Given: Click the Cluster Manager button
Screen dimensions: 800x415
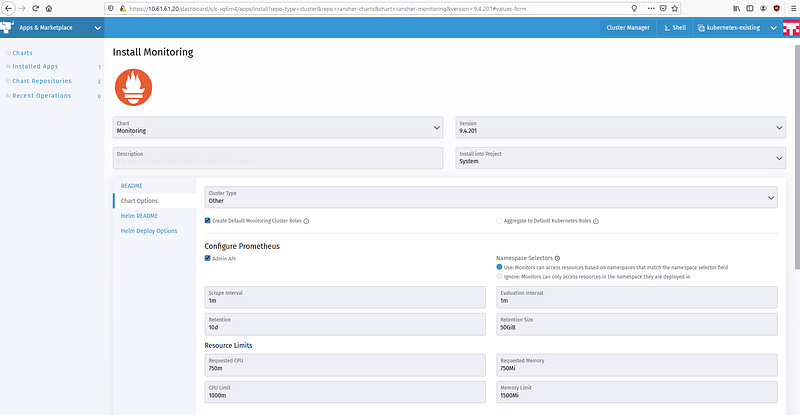Looking at the screenshot, I should (x=628, y=28).
